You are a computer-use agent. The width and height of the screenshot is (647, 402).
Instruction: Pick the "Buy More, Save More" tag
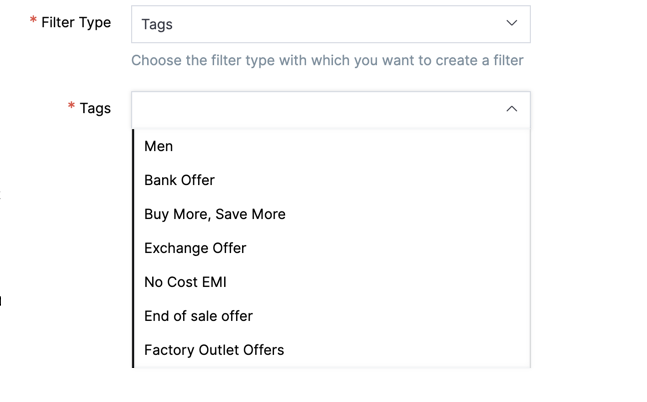point(215,214)
